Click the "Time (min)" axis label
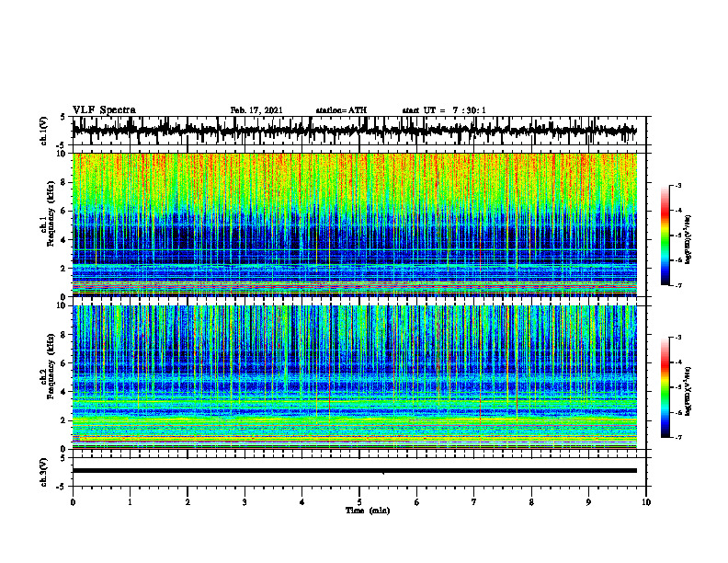Screen dimensions: 728x563 (368, 511)
